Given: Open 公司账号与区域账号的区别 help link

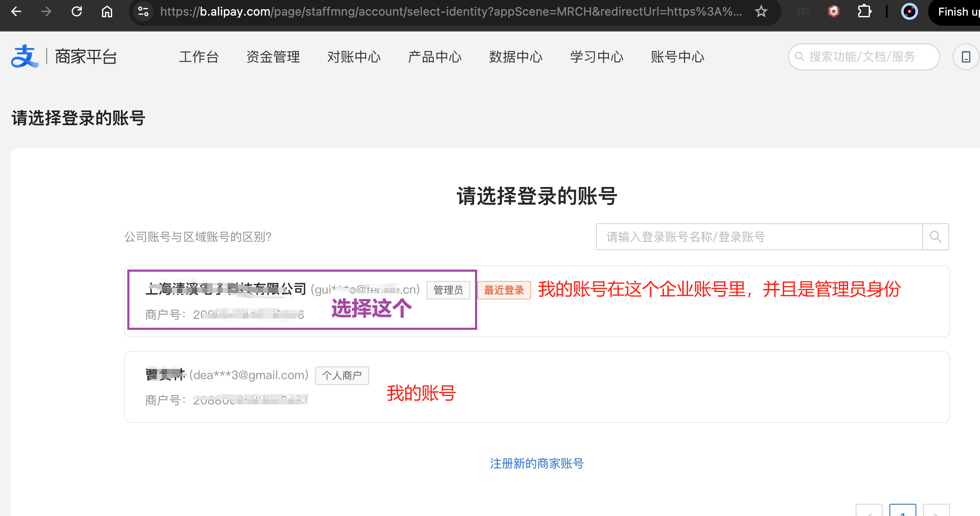Looking at the screenshot, I should tap(198, 237).
